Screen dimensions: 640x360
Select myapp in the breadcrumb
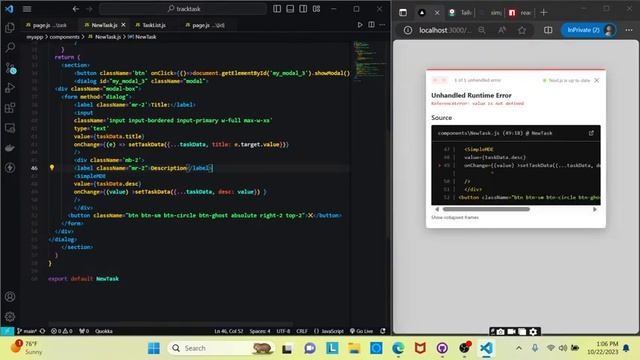click(35, 37)
